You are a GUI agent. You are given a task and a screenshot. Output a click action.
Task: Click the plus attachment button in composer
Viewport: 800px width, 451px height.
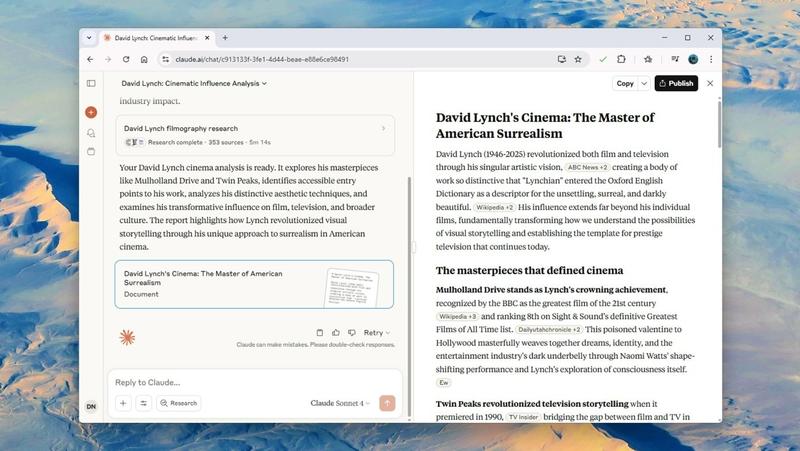tap(123, 403)
